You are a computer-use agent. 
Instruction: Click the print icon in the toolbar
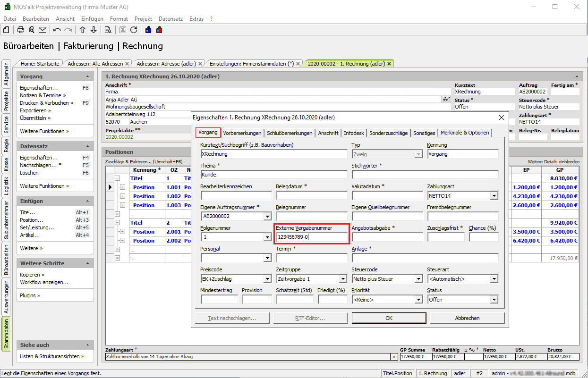(x=21, y=30)
